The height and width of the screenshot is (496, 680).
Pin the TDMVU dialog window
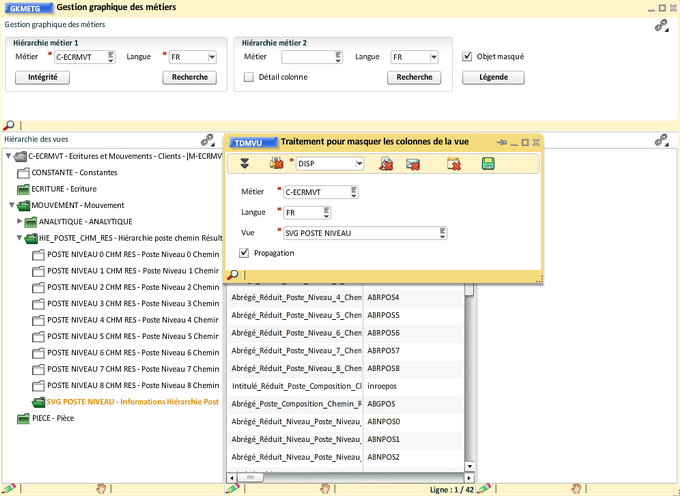point(503,143)
